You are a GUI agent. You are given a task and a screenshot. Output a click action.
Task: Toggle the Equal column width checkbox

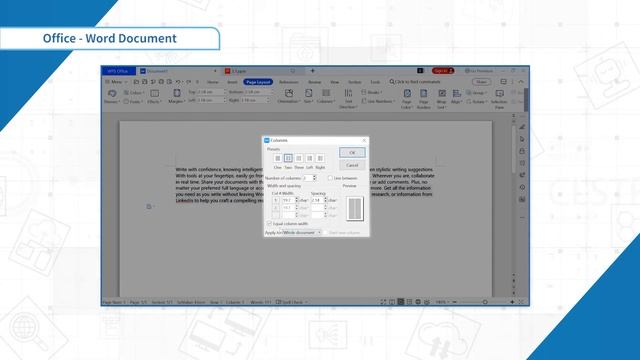269,224
